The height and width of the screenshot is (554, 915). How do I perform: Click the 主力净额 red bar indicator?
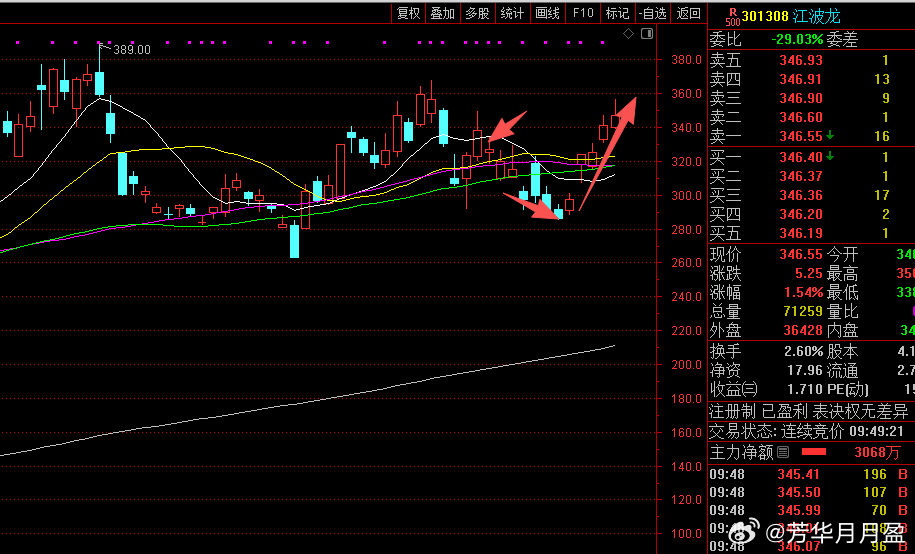(x=814, y=452)
